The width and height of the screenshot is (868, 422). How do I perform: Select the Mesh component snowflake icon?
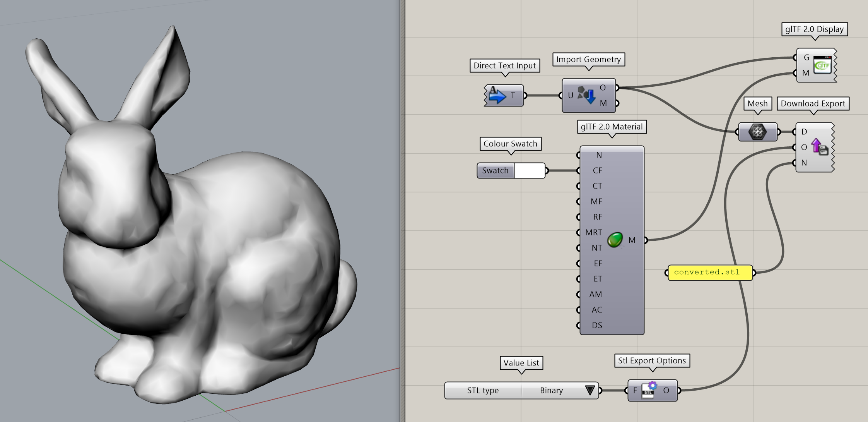758,132
